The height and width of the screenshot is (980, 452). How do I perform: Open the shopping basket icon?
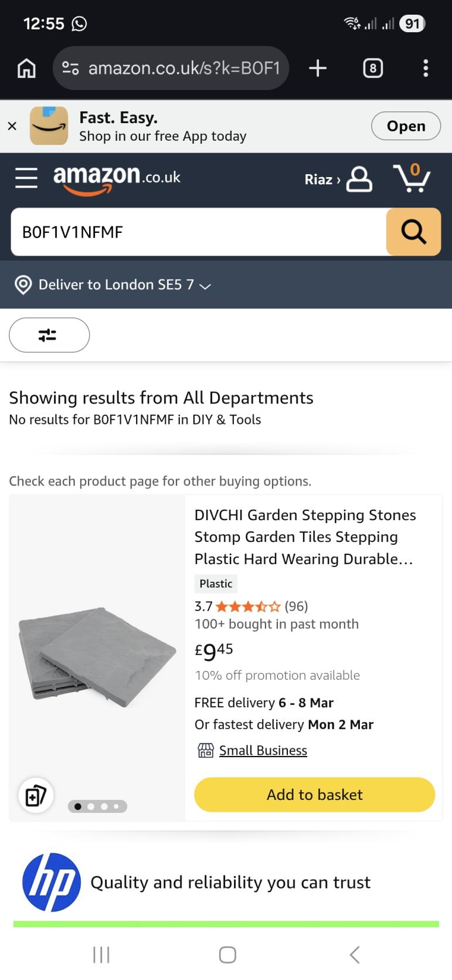coord(412,178)
